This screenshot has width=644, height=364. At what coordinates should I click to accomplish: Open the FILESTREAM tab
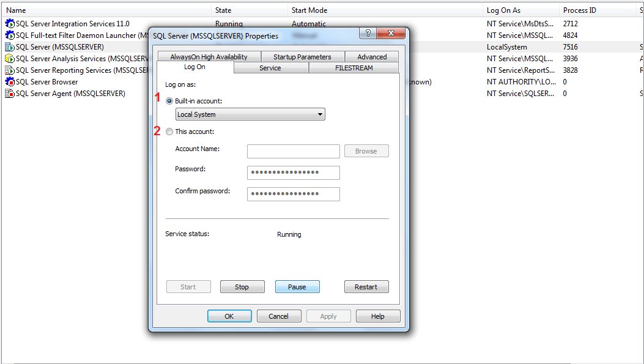point(354,68)
